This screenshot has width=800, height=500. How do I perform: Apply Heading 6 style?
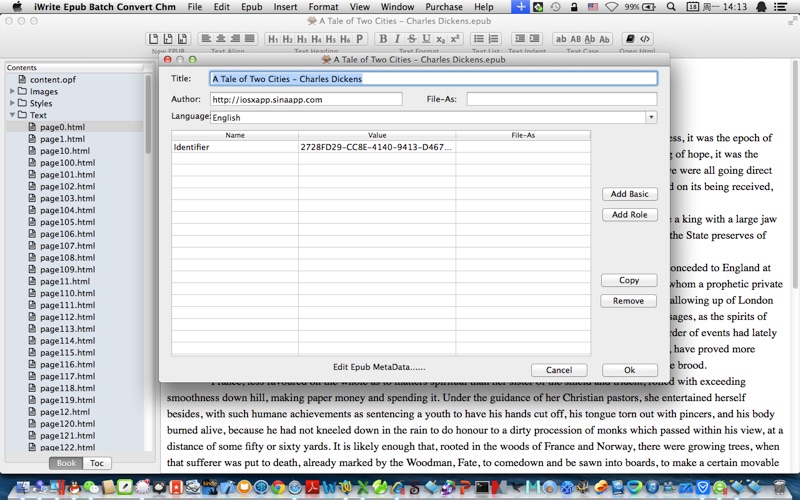coord(345,39)
